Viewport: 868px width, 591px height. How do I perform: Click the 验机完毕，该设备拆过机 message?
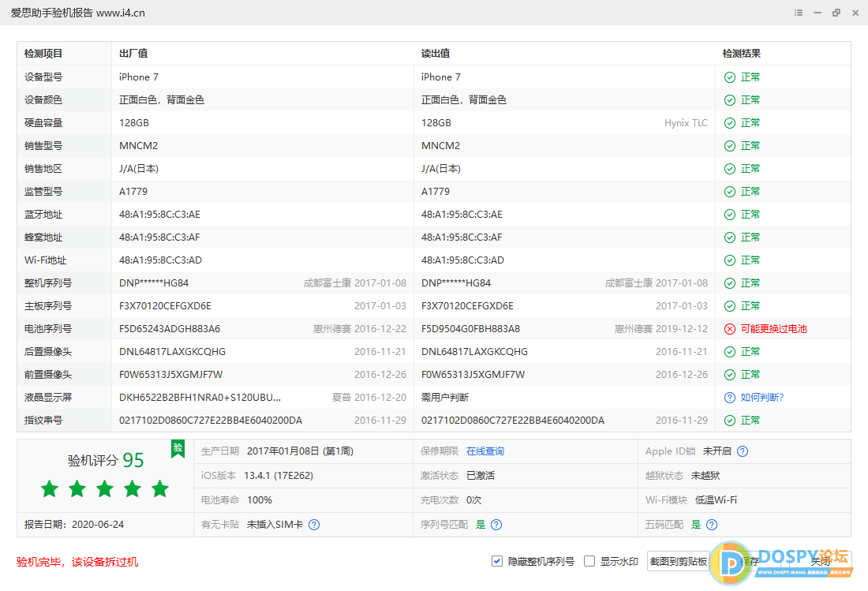[77, 563]
